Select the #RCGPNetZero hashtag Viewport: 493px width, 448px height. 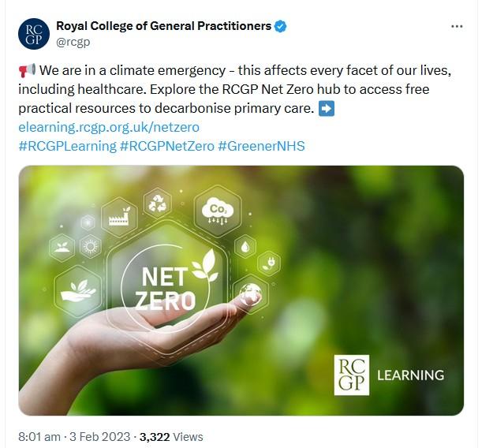click(166, 146)
